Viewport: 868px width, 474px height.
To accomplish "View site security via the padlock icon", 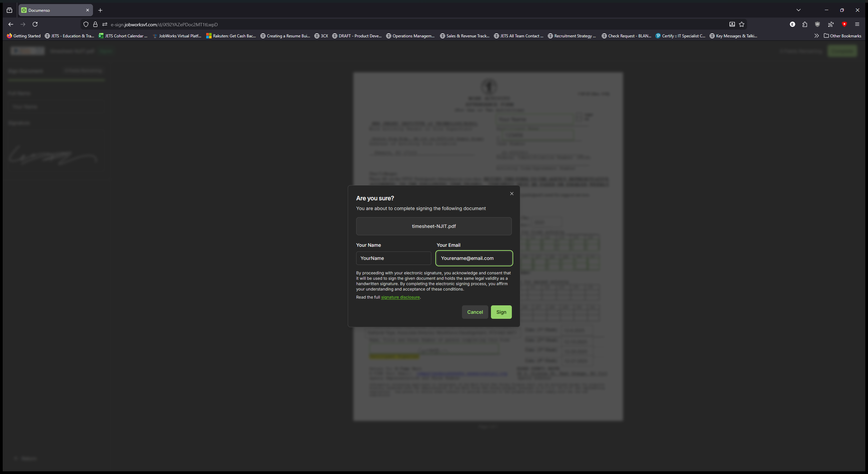I will pyautogui.click(x=95, y=24).
